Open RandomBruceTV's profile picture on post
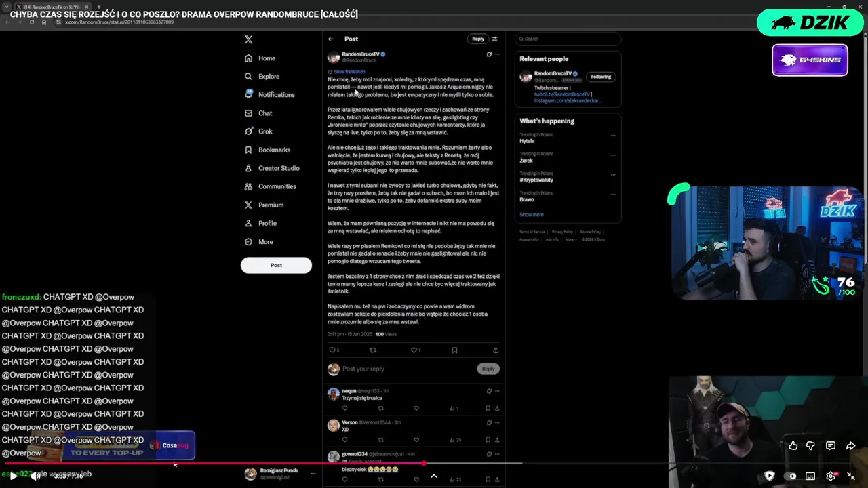 [x=334, y=58]
